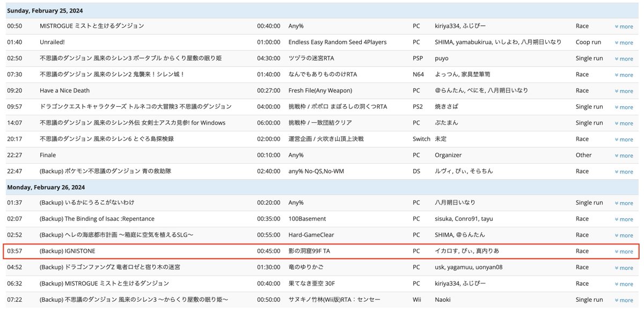The width and height of the screenshot is (644, 312).
Task: Click more chevron on 07:22 Wii Naoki row
Action: (624, 300)
